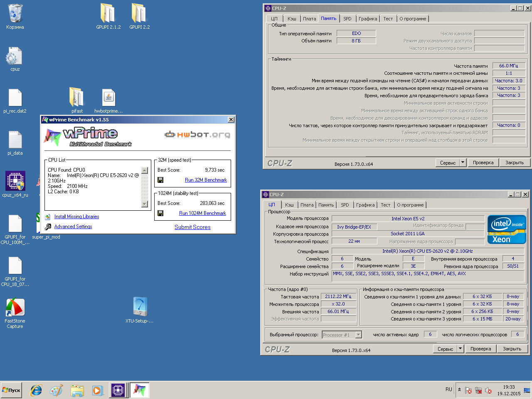Open Windows Media Player from taskbar
The width and height of the screenshot is (532, 399).
click(x=97, y=390)
